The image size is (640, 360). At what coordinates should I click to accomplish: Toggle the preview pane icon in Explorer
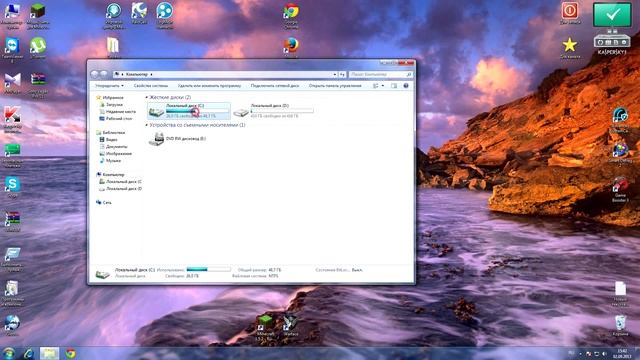pyautogui.click(x=394, y=86)
